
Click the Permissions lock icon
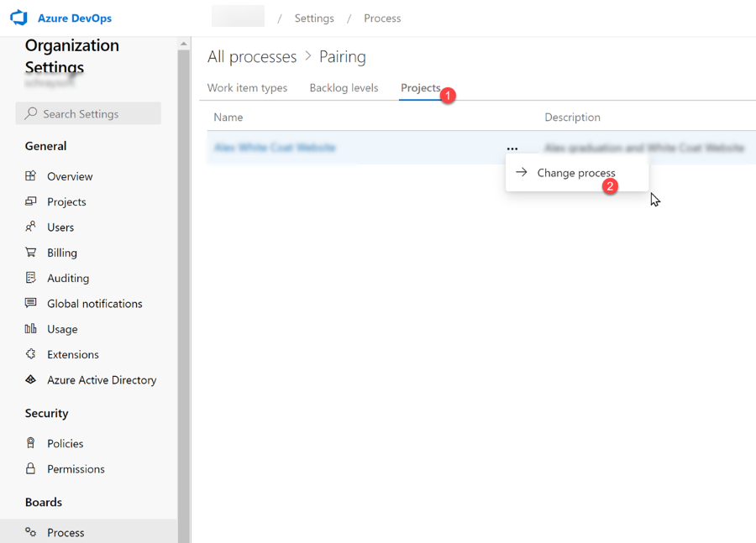(x=30, y=468)
